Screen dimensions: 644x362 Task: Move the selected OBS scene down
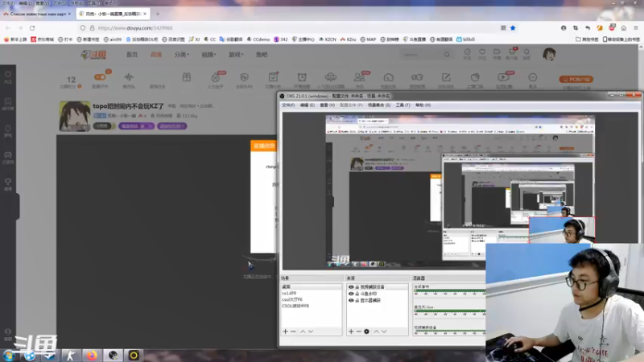[x=311, y=331]
